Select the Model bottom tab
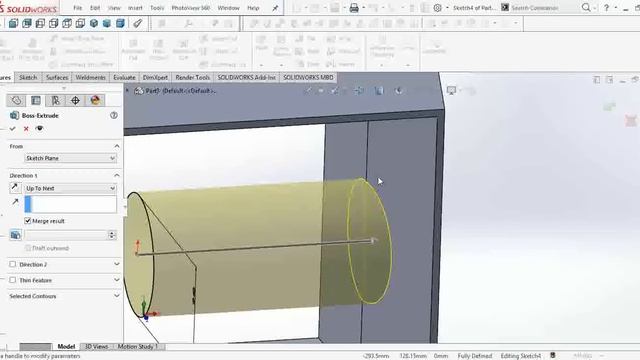The image size is (640, 360). click(x=66, y=347)
